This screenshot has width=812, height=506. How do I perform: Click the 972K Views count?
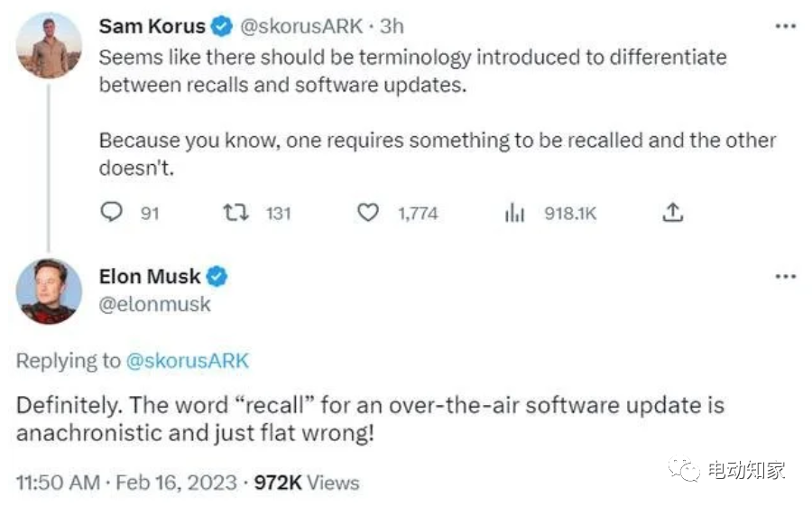click(306, 483)
